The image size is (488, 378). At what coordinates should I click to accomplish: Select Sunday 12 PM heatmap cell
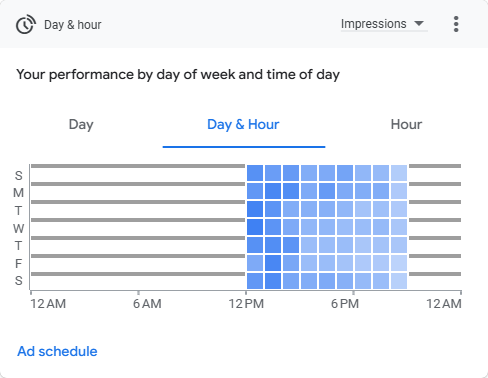[255, 173]
